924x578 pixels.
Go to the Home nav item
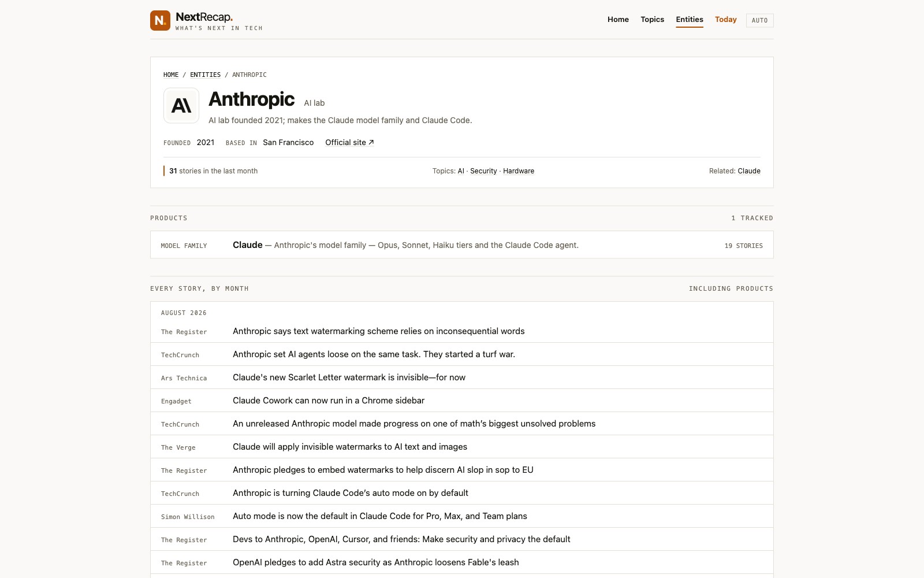(618, 19)
